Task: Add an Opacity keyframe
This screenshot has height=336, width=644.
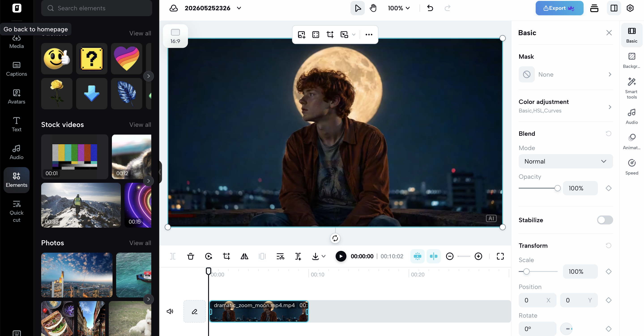Action: tap(608, 188)
